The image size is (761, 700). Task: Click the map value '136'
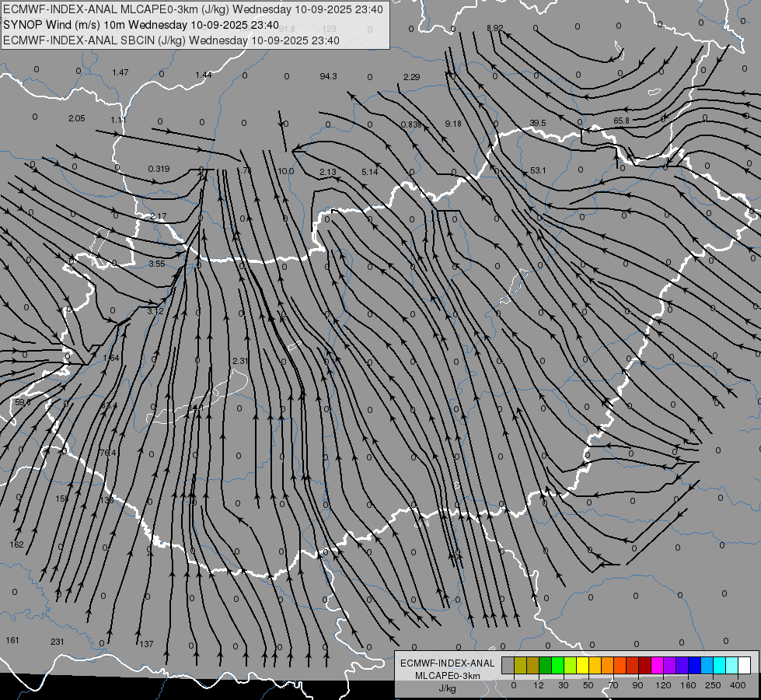[x=106, y=500]
